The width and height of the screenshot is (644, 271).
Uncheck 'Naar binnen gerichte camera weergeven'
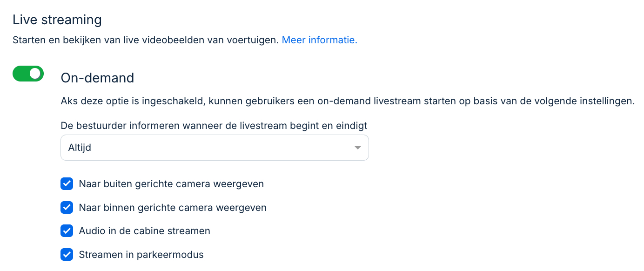pyautogui.click(x=67, y=207)
